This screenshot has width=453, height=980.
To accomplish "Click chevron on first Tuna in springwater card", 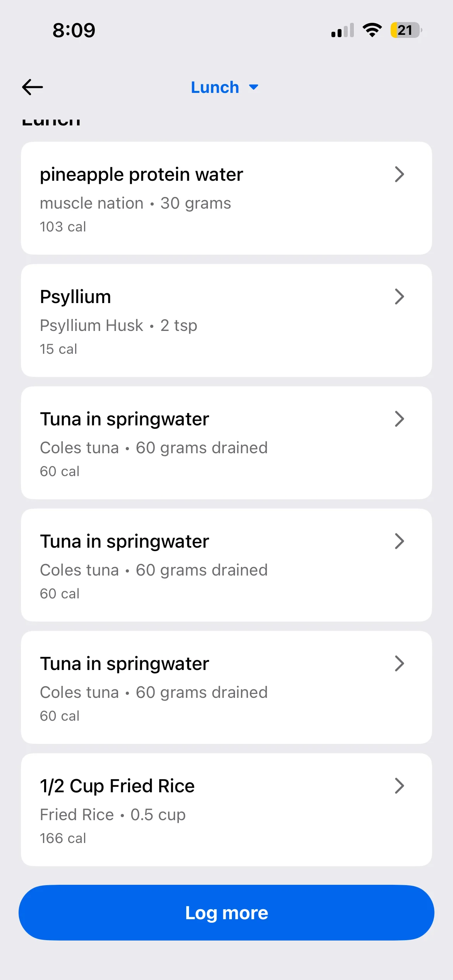I will point(399,419).
